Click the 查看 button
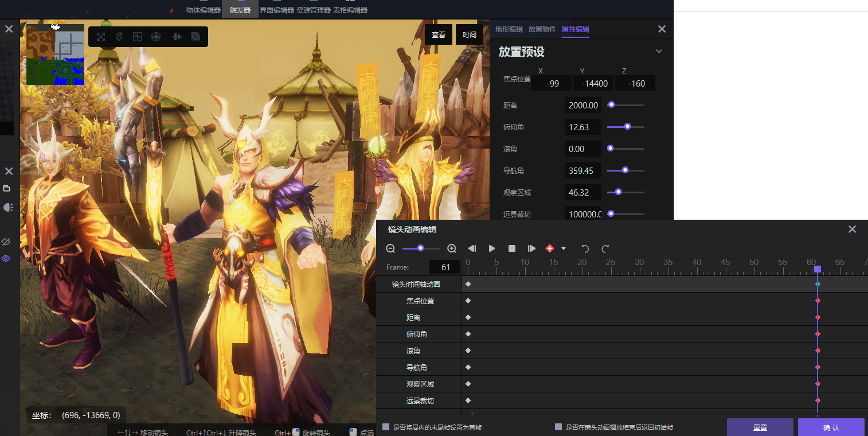 tap(439, 34)
